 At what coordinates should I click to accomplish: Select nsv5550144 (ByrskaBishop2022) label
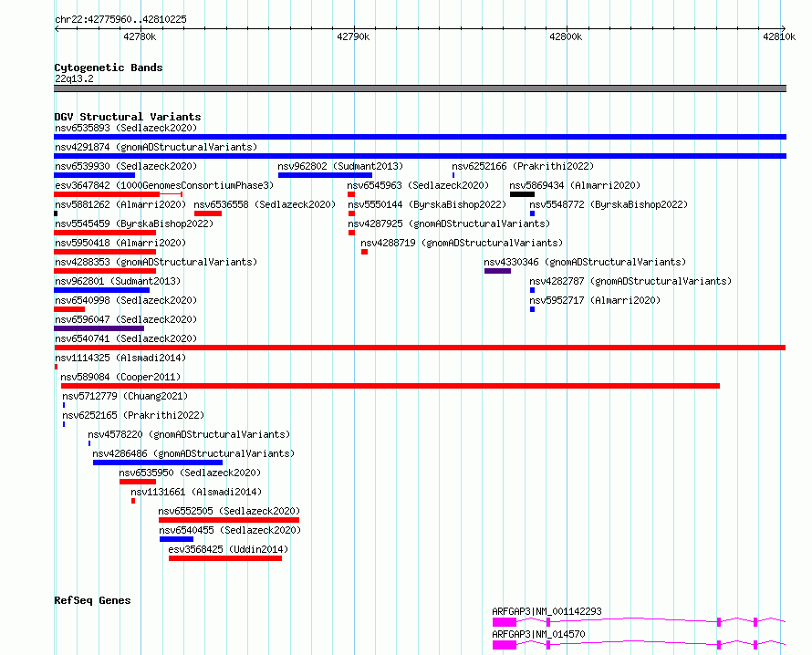click(427, 204)
